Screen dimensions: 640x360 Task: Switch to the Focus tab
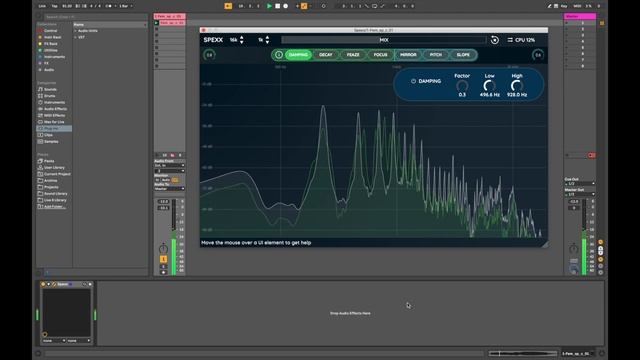tap(380, 55)
